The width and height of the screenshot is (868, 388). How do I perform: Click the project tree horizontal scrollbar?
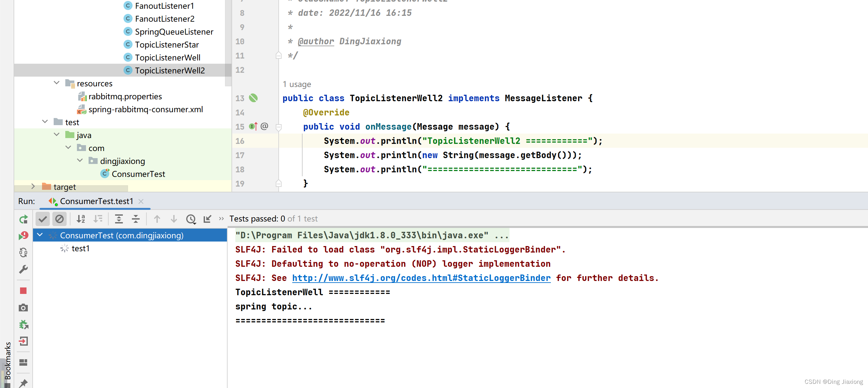(x=71, y=188)
